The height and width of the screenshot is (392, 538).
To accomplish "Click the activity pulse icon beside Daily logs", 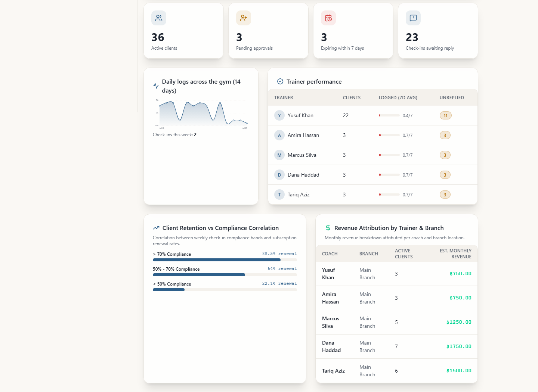I will (156, 86).
